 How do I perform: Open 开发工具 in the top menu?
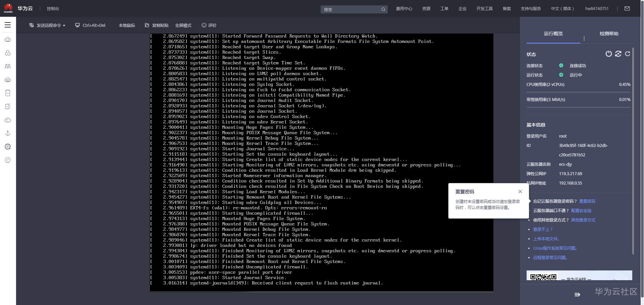point(485,9)
